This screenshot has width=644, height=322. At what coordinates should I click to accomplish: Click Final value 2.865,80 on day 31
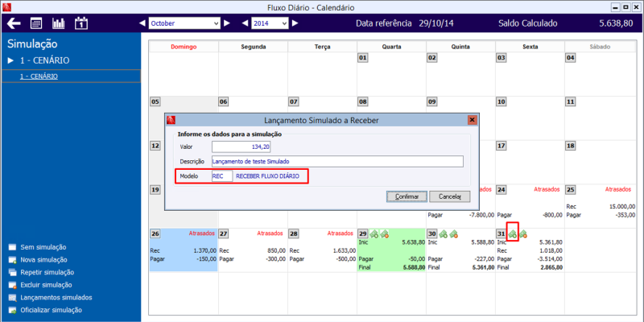551,267
